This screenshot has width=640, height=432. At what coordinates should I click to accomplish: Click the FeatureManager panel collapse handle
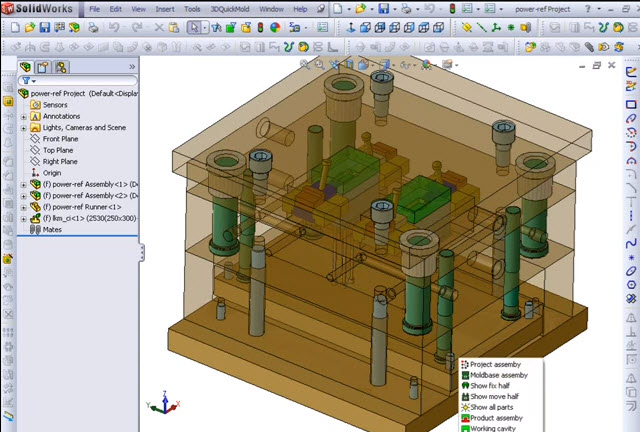pos(142,253)
